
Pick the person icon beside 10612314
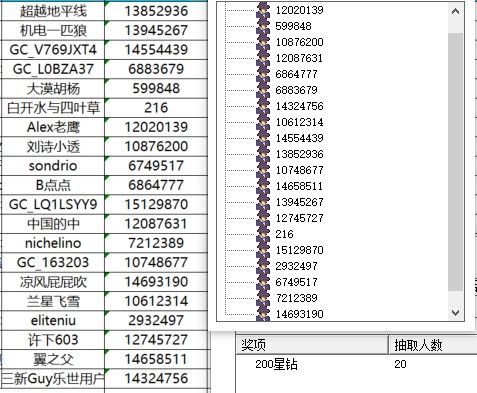click(x=263, y=122)
